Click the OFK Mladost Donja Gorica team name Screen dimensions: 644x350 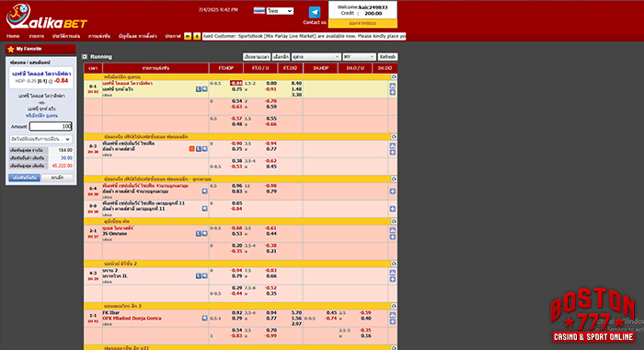[x=132, y=319]
